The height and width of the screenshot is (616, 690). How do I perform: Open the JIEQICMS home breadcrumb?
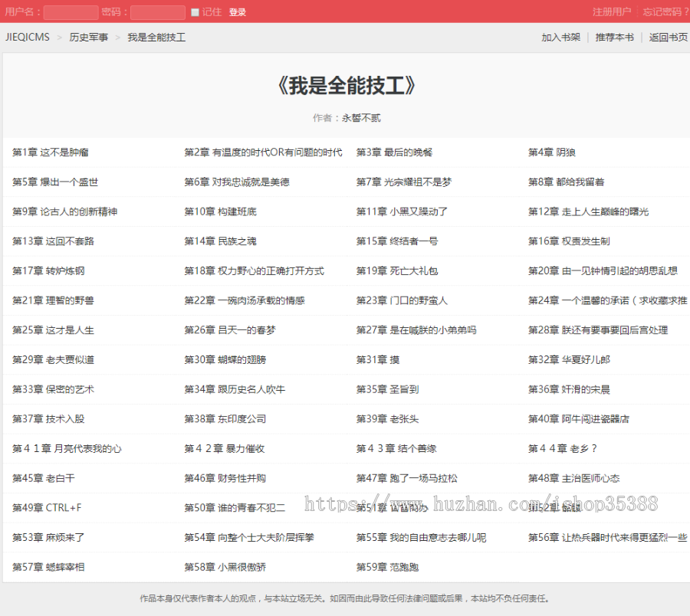pyautogui.click(x=28, y=36)
